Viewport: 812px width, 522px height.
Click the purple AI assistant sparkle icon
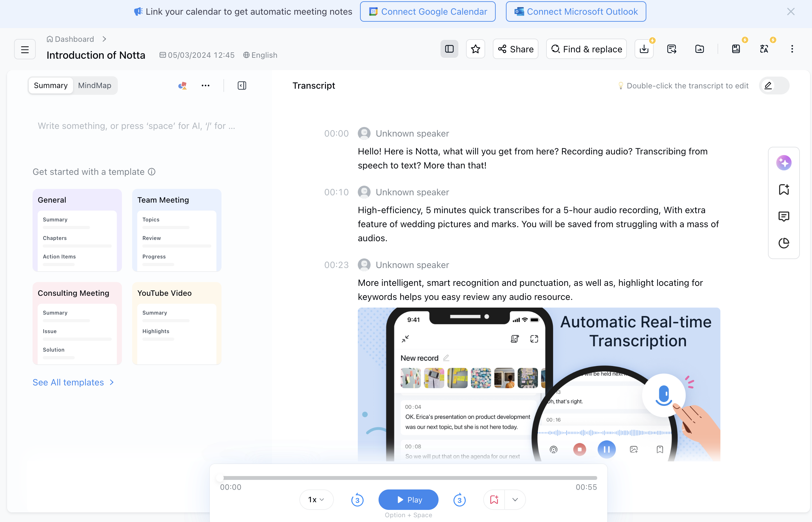pos(784,163)
